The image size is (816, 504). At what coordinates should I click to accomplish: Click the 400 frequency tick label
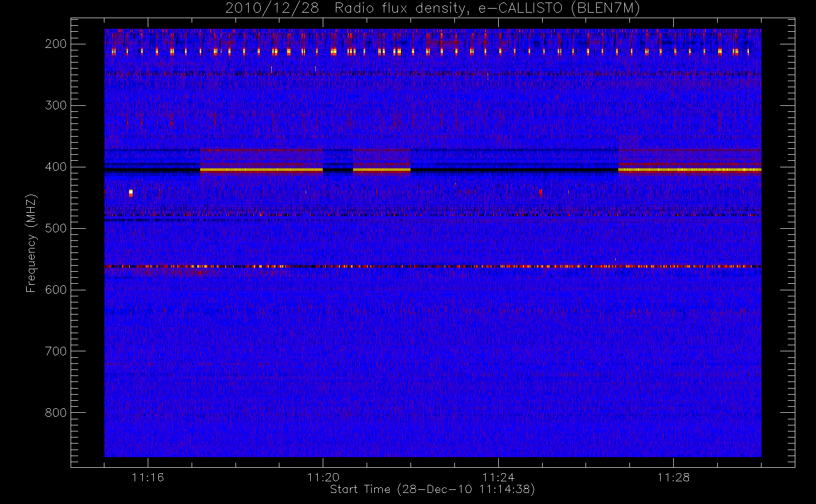pyautogui.click(x=55, y=167)
